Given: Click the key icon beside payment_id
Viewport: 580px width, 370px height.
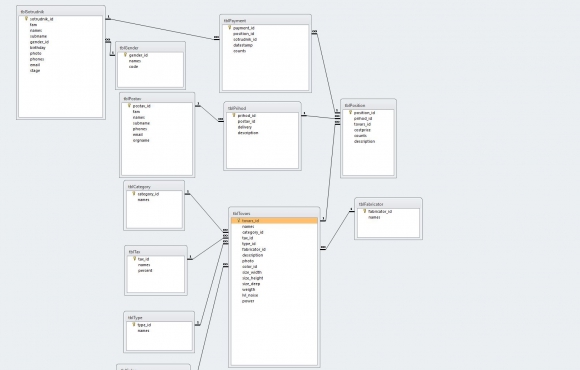Looking at the screenshot, I should [229, 27].
